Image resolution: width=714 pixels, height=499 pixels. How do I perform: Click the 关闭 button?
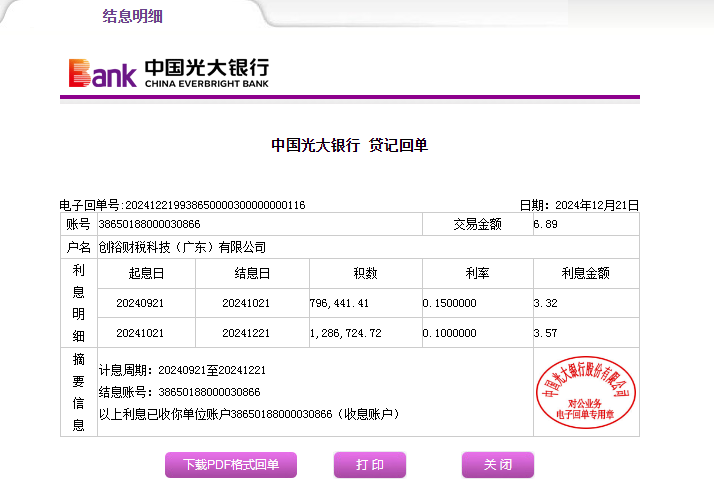point(498,465)
